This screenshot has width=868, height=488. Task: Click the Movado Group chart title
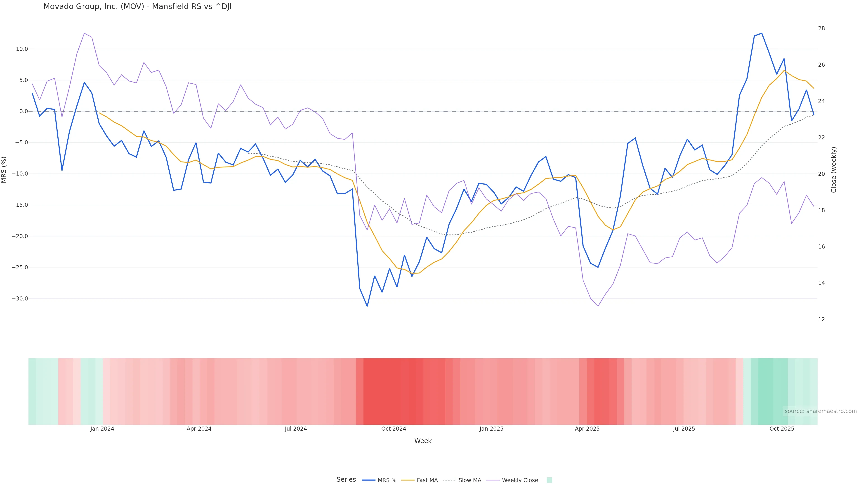[x=137, y=7]
